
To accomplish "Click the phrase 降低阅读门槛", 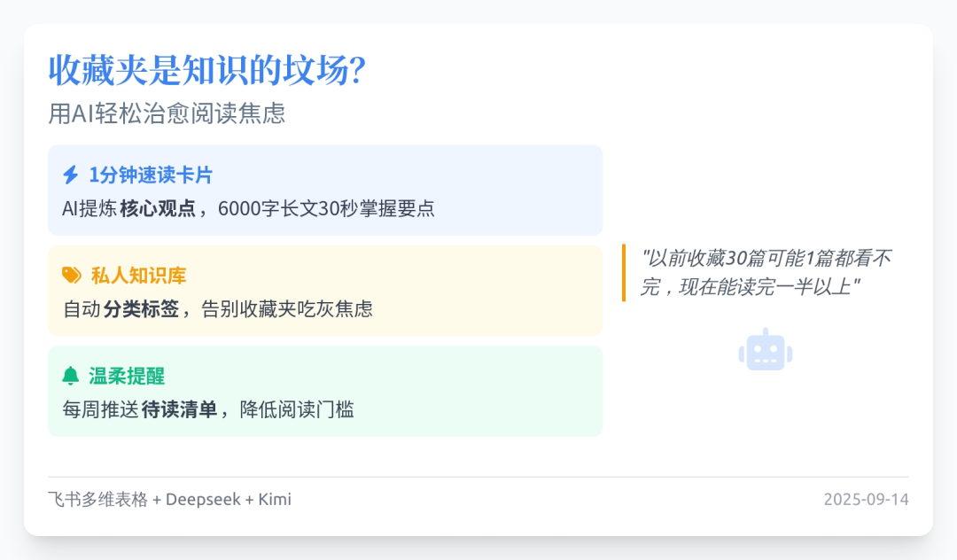I will (297, 409).
